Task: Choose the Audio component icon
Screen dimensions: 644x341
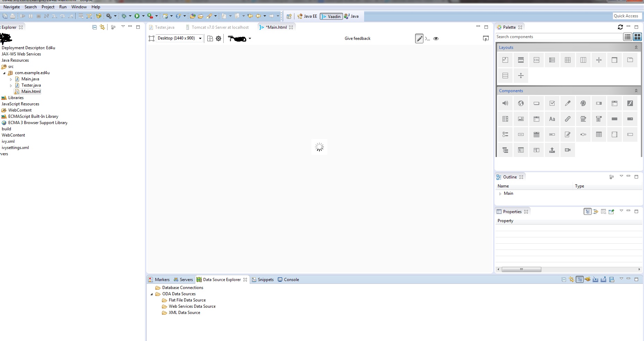Action: tap(505, 103)
